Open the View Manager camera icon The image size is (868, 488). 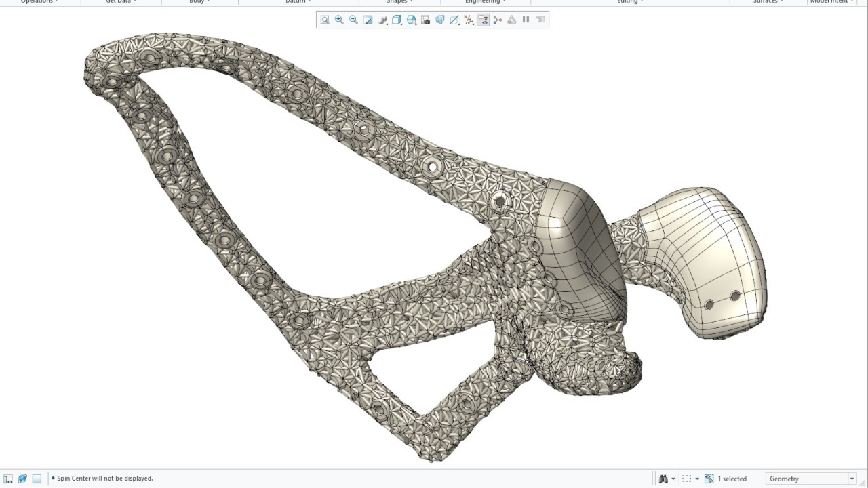coord(426,20)
